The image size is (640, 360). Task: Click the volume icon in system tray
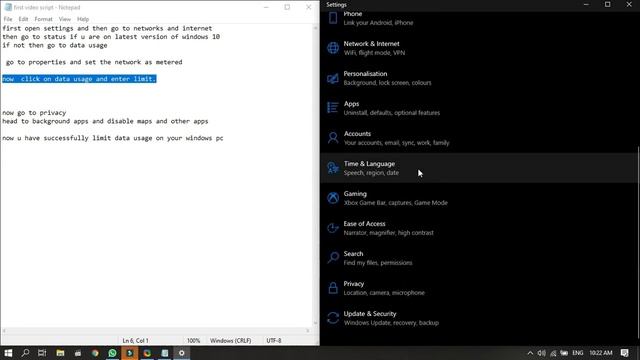tap(542, 353)
